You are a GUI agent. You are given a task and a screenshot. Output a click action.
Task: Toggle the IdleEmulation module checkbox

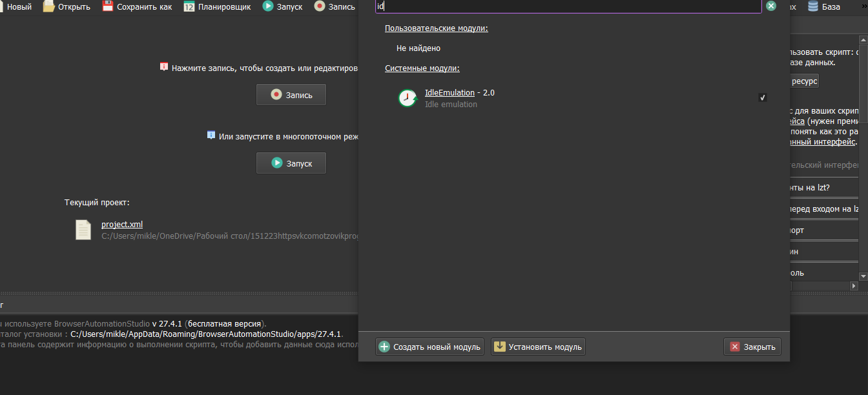tap(763, 97)
